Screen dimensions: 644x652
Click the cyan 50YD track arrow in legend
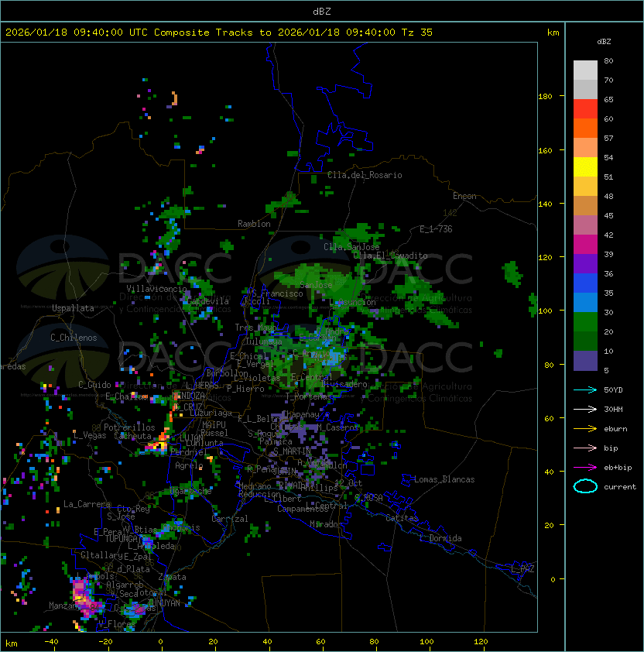[585, 390]
